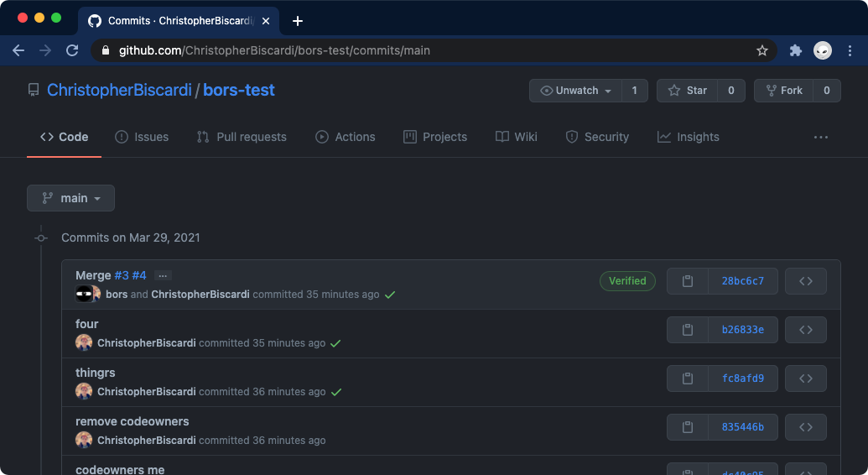This screenshot has height=475, width=868.
Task: Open the more repository tabs ellipsis
Action: click(x=821, y=137)
